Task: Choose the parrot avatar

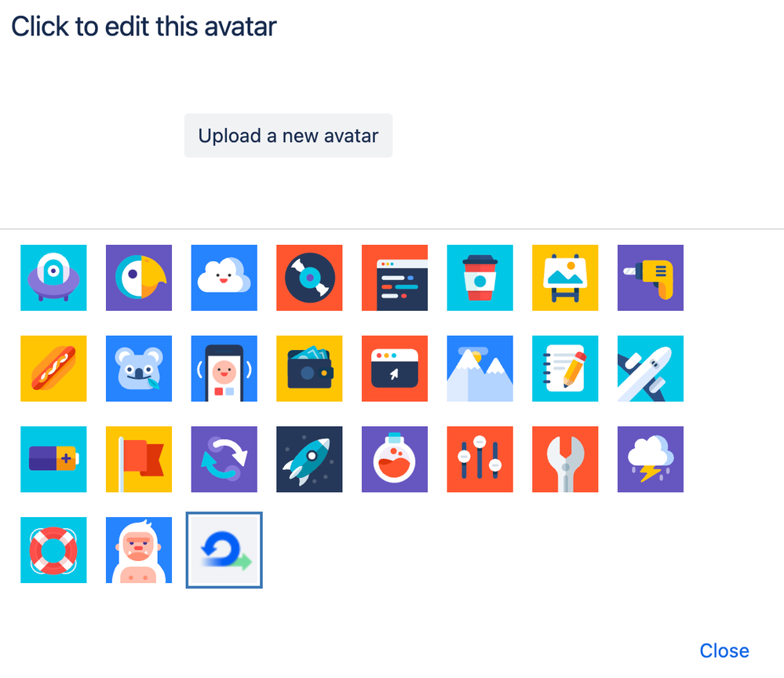Action: coord(139,279)
